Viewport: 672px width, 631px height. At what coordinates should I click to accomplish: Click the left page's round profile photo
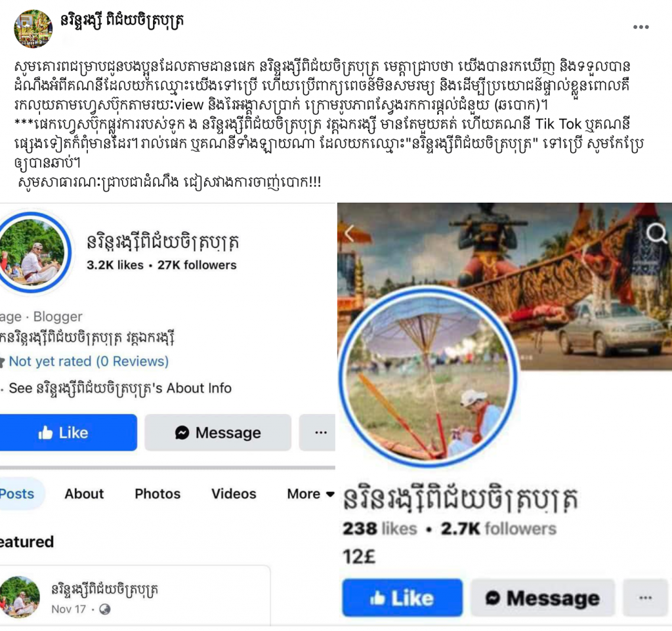click(33, 252)
